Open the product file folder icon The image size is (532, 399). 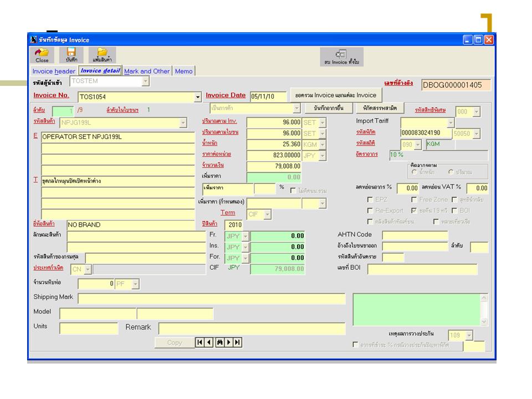[102, 54]
